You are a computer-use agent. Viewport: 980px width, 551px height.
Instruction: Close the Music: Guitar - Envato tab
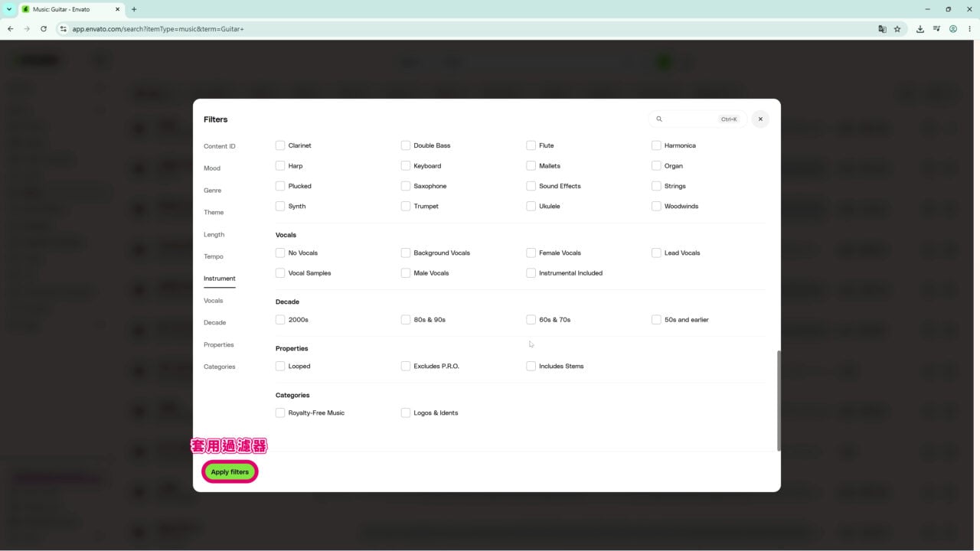[117, 9]
